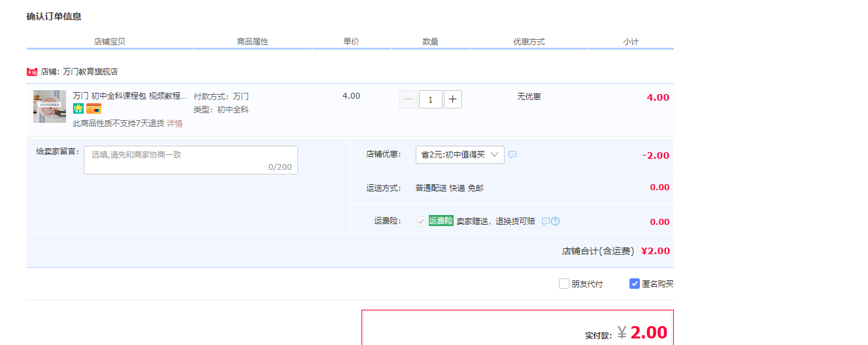Click the product thumbnail image
Image resolution: width=868 pixels, height=345 pixels.
pos(50,107)
